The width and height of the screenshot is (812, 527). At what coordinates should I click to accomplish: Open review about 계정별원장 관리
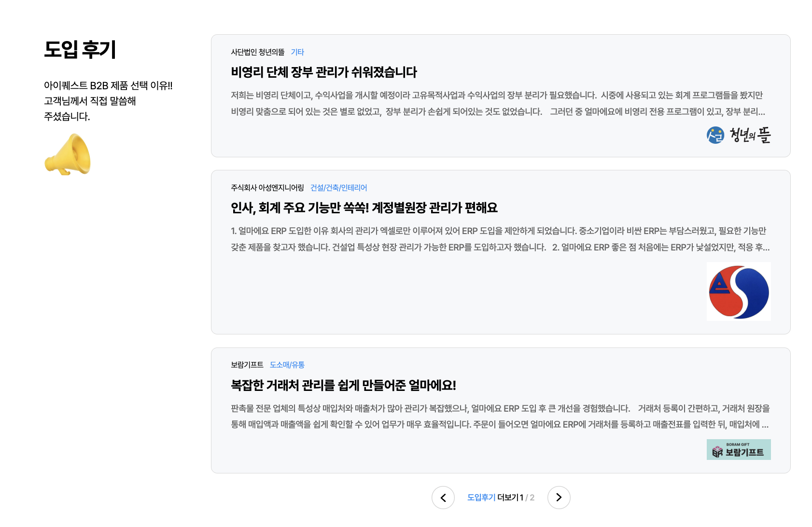(364, 208)
